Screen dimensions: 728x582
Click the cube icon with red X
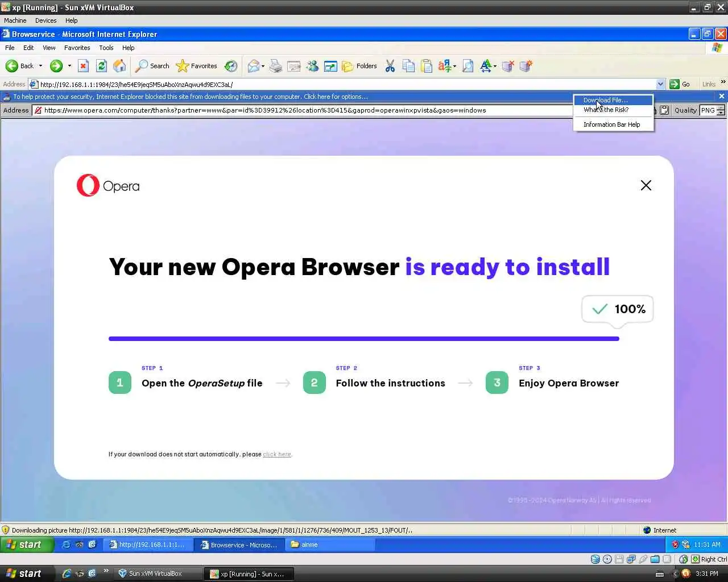tap(508, 66)
